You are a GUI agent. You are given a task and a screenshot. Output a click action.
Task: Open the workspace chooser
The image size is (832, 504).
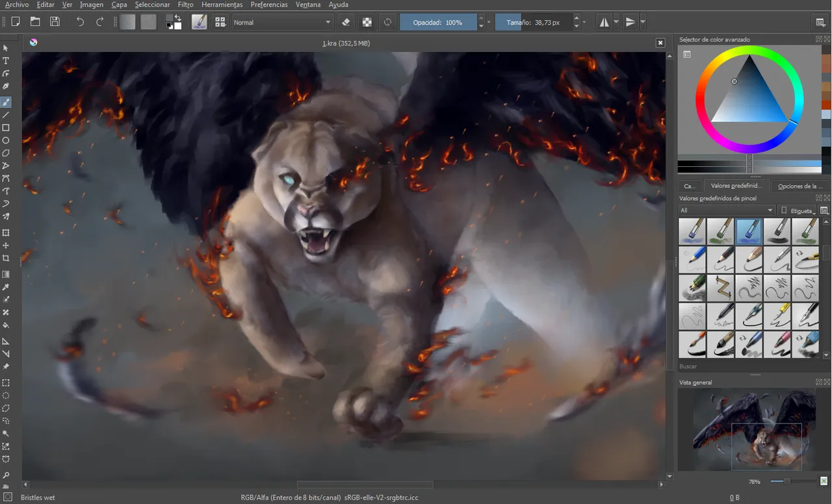click(820, 22)
